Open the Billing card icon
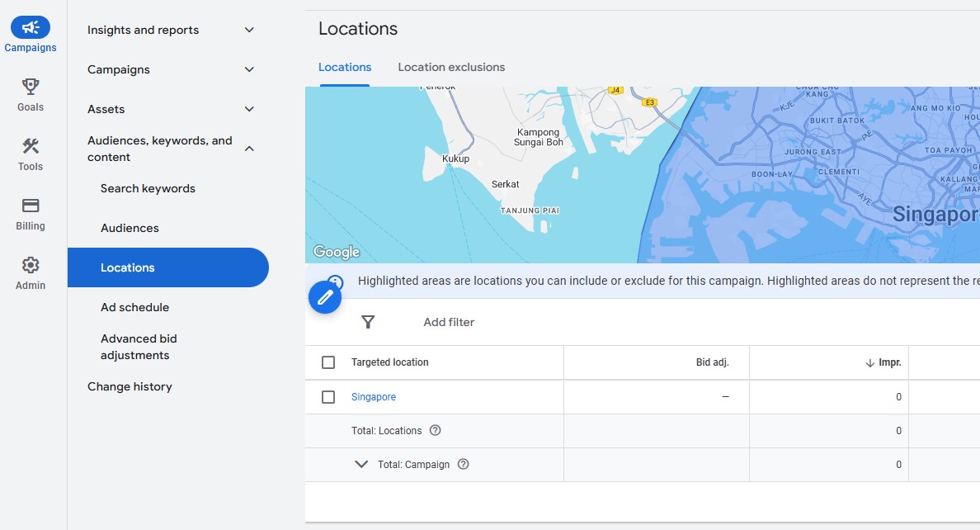980x530 pixels. 30,206
